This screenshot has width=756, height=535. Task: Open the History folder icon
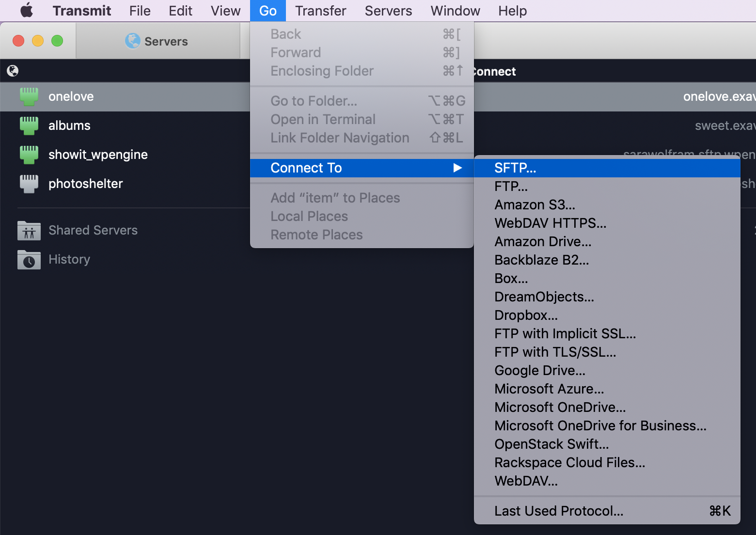pyautogui.click(x=29, y=260)
